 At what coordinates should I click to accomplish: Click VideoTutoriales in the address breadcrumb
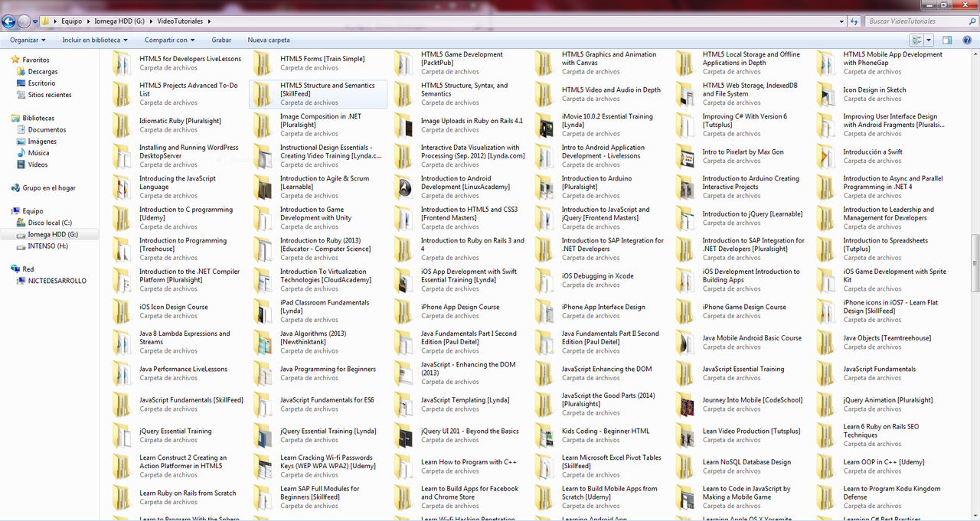(x=181, y=21)
